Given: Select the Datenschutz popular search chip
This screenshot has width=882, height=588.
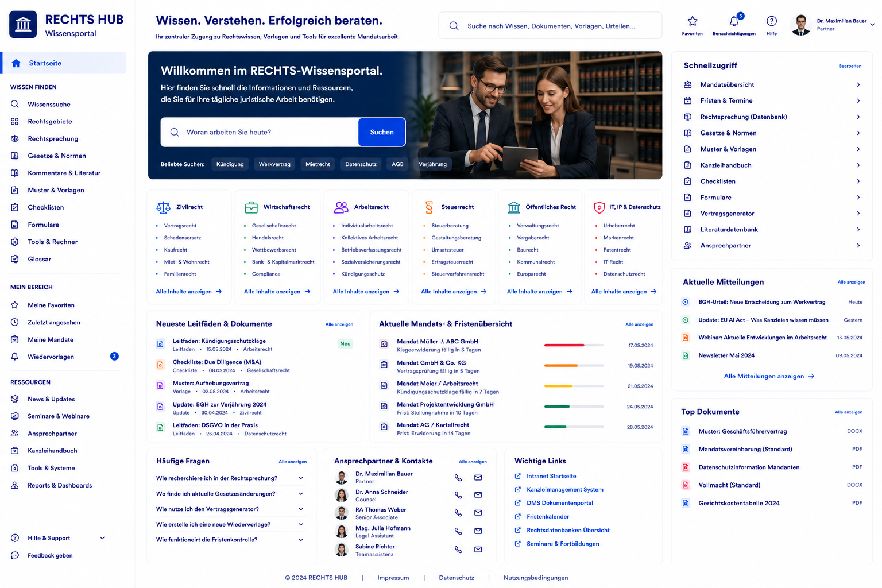Looking at the screenshot, I should [x=361, y=164].
